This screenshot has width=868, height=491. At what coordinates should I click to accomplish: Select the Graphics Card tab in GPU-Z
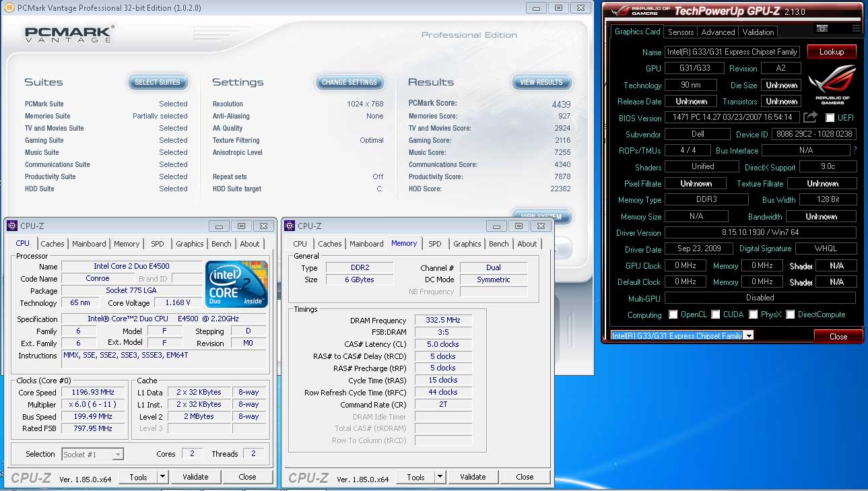click(x=637, y=31)
